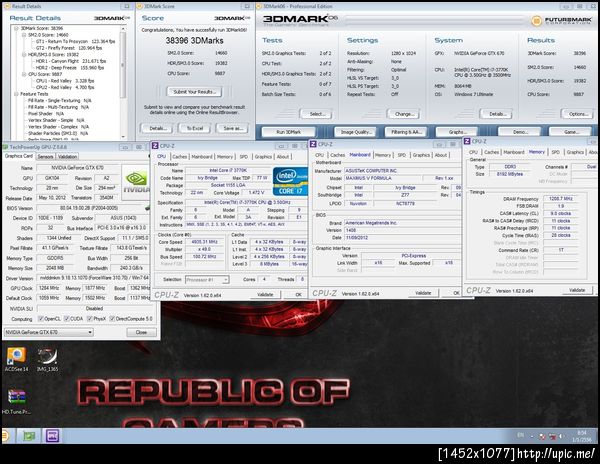Open Graphics tab in CPU-Z memory window

tap(575, 152)
